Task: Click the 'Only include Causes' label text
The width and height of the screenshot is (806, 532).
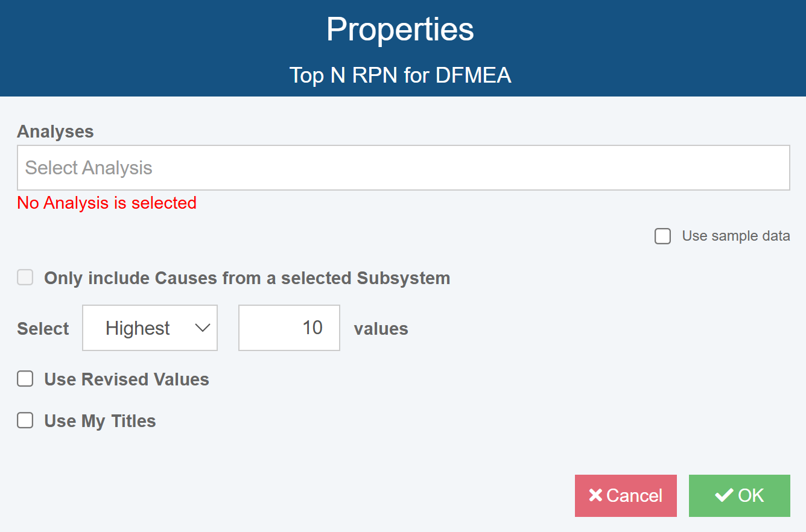Action: click(247, 278)
